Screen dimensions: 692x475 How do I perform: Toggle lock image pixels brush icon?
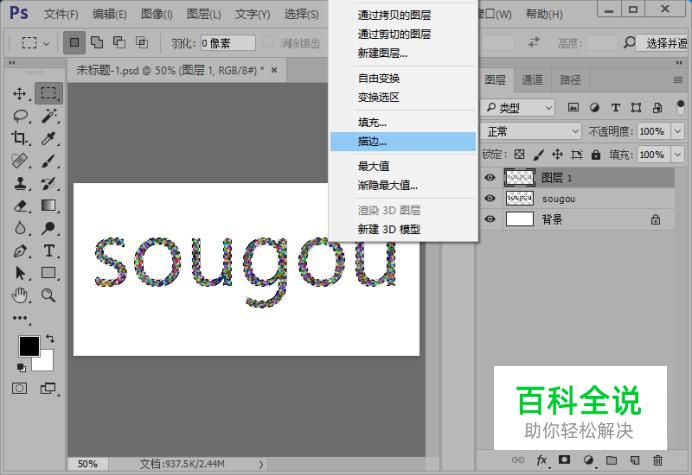pyautogui.click(x=538, y=154)
